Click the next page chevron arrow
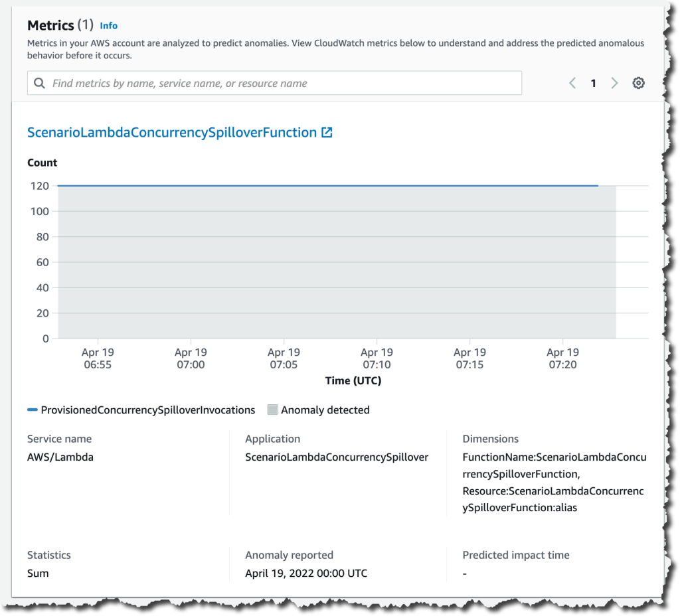The image size is (680, 616). coord(614,82)
